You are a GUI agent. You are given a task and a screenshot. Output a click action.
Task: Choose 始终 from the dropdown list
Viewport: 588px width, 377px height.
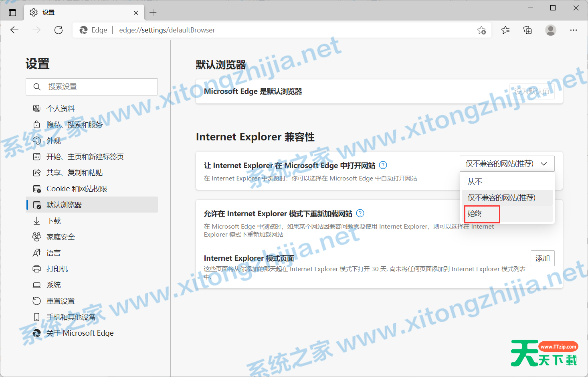click(507, 214)
